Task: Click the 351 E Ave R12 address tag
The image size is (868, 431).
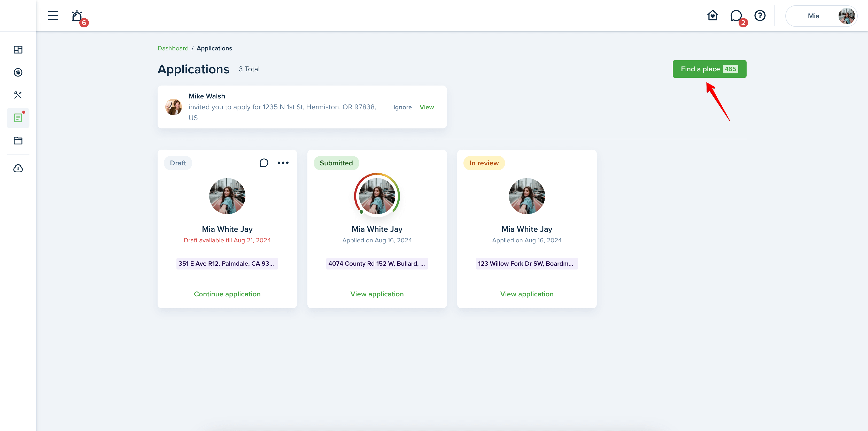Action: (x=227, y=264)
